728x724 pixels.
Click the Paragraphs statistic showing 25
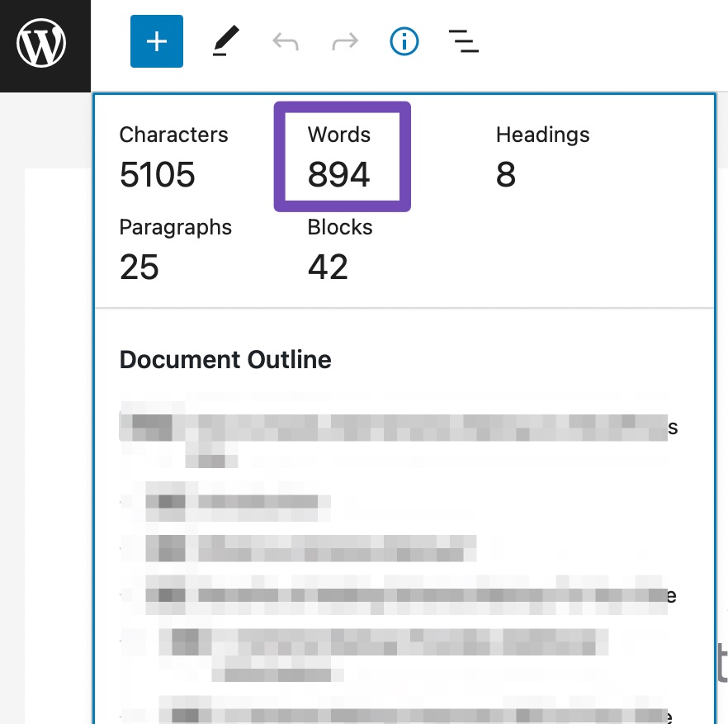click(175, 248)
